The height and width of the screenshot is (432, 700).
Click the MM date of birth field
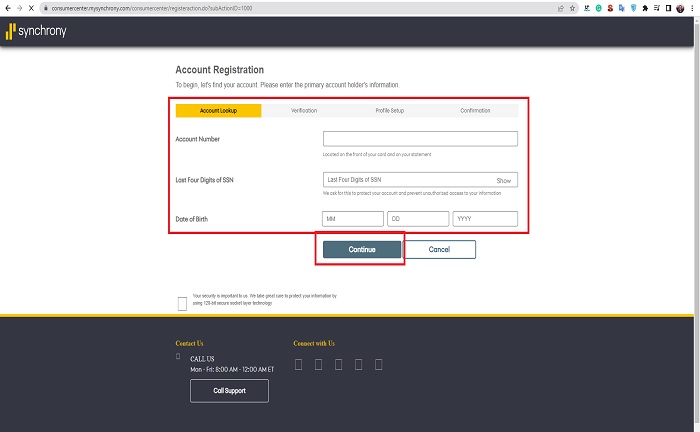click(x=352, y=219)
